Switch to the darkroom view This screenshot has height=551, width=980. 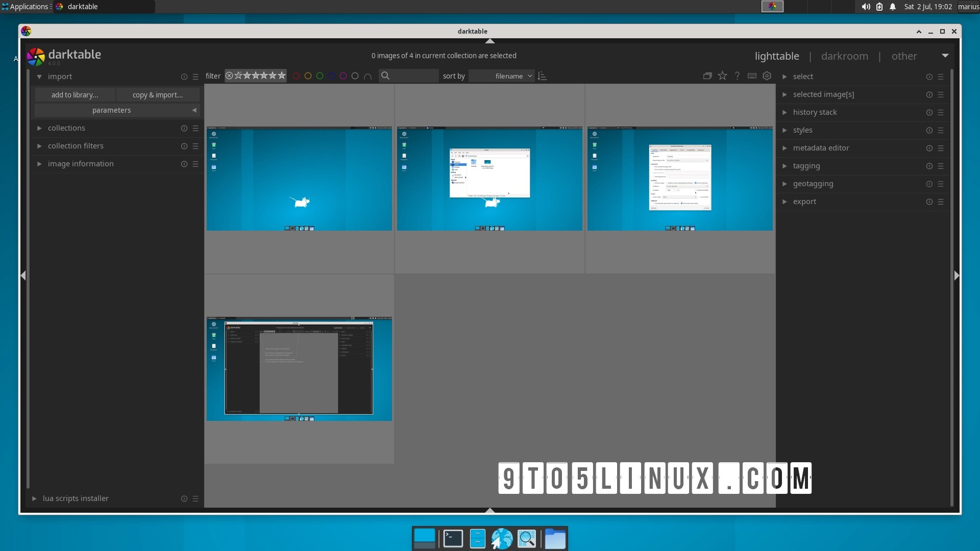coord(845,56)
